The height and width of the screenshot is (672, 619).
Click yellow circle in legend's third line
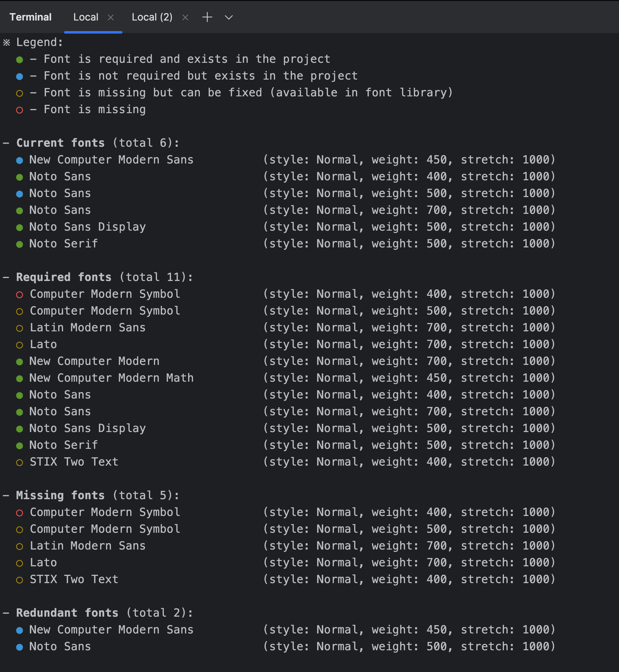(20, 94)
